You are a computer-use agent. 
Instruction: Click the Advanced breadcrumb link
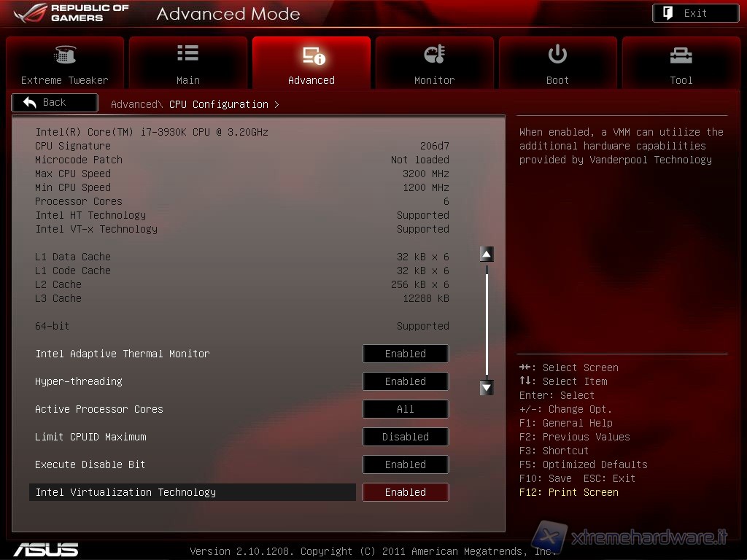tap(134, 104)
